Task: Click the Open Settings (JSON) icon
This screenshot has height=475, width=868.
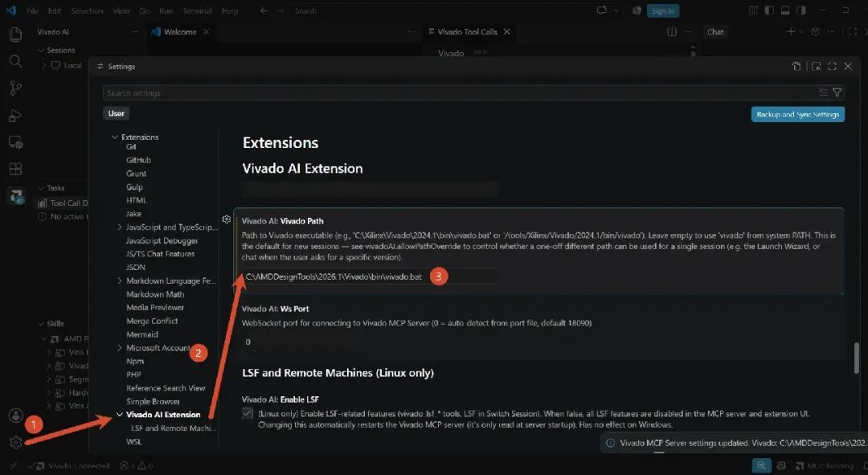Action: click(x=796, y=67)
